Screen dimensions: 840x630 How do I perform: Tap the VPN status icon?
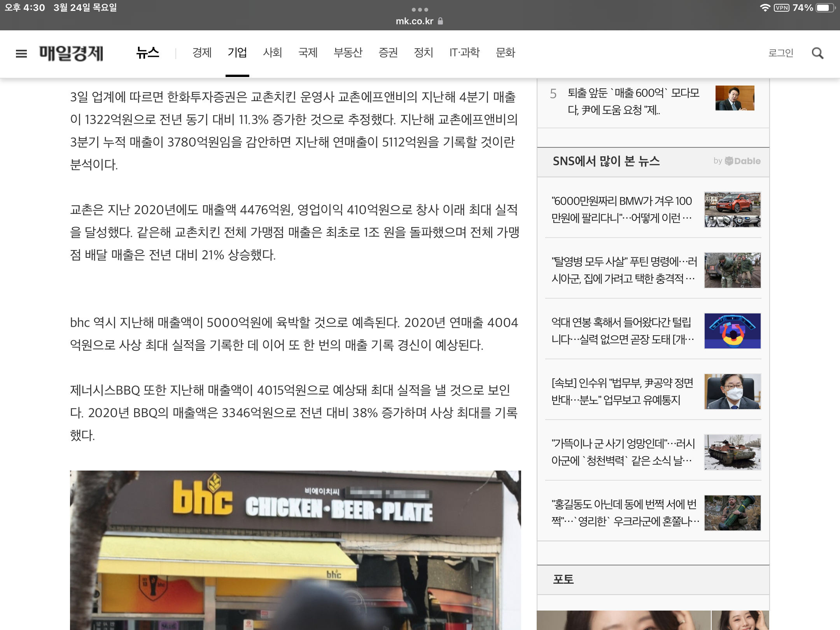(781, 8)
